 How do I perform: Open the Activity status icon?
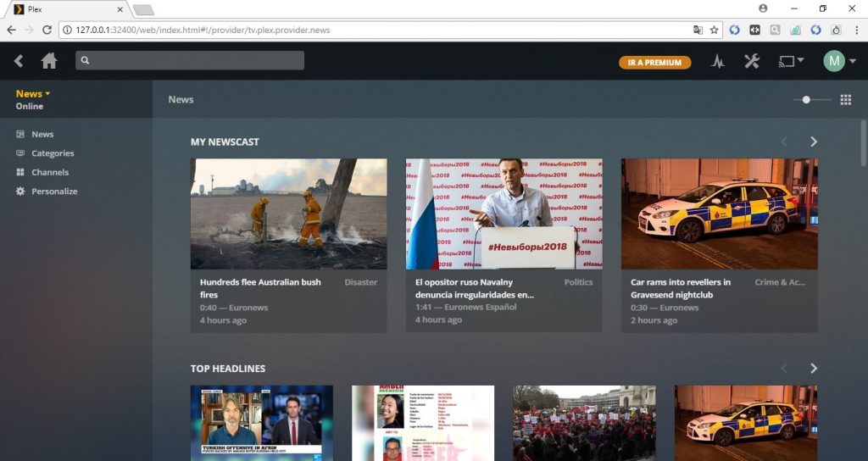click(718, 61)
